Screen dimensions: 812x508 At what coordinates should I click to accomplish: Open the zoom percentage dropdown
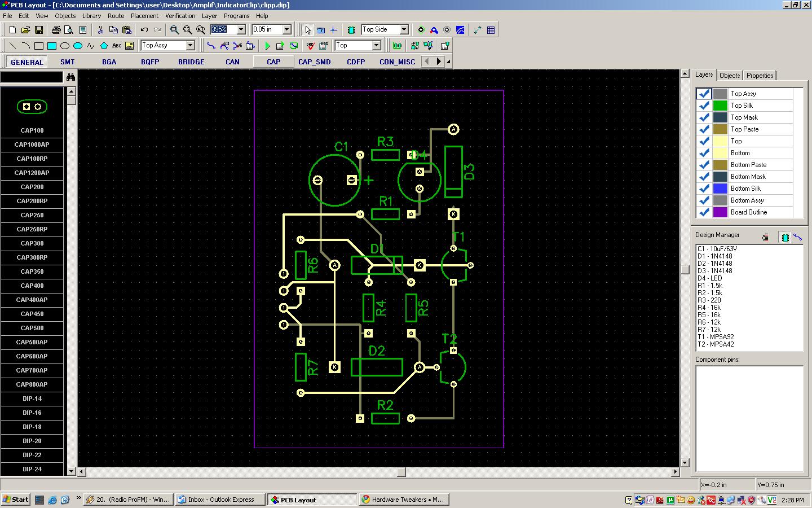point(241,29)
